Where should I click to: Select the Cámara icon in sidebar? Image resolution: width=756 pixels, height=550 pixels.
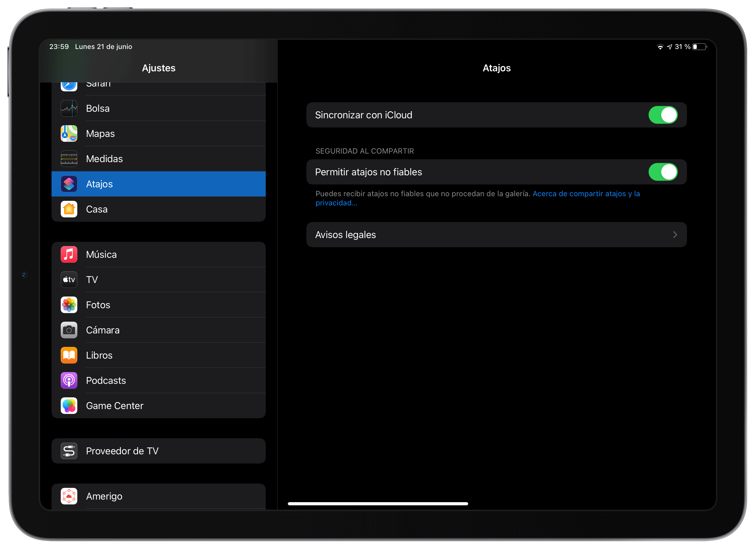click(x=69, y=330)
